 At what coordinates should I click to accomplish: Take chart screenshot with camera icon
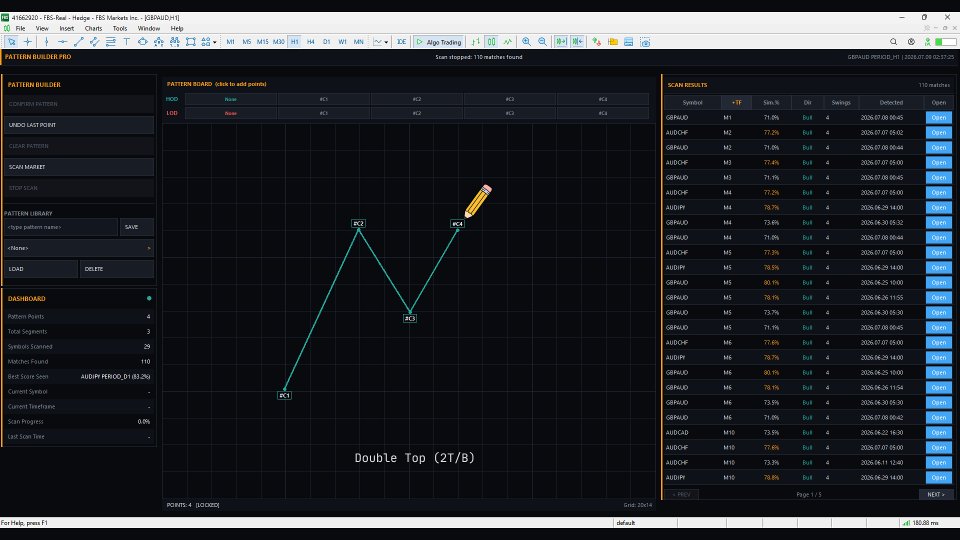645,42
